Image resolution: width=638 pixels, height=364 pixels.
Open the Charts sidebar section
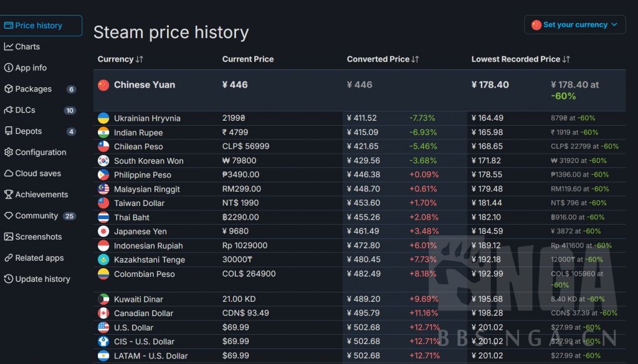(x=27, y=47)
